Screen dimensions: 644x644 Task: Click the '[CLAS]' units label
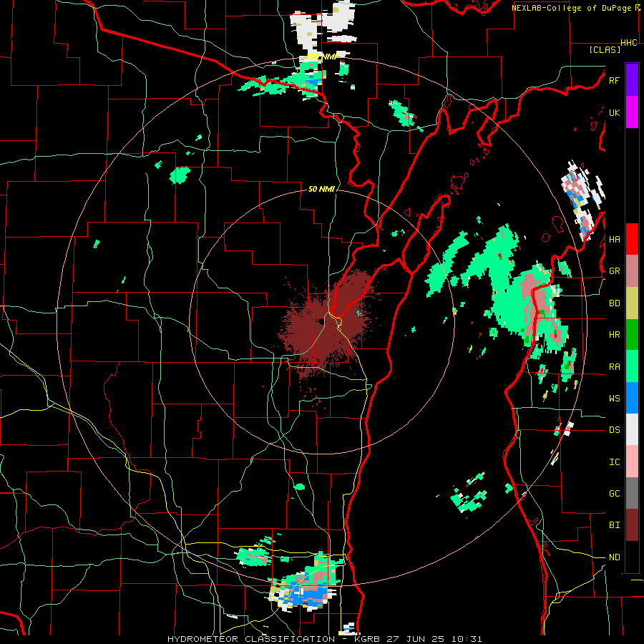tap(605, 49)
